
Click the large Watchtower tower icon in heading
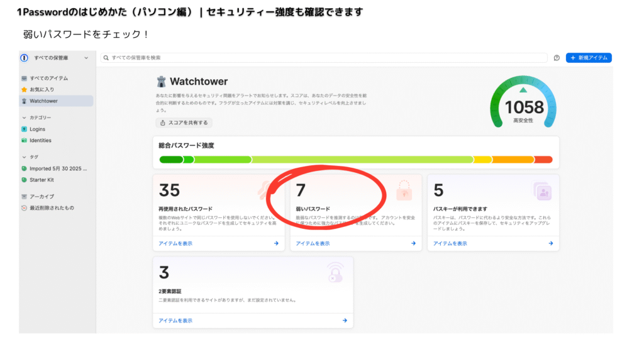(162, 82)
